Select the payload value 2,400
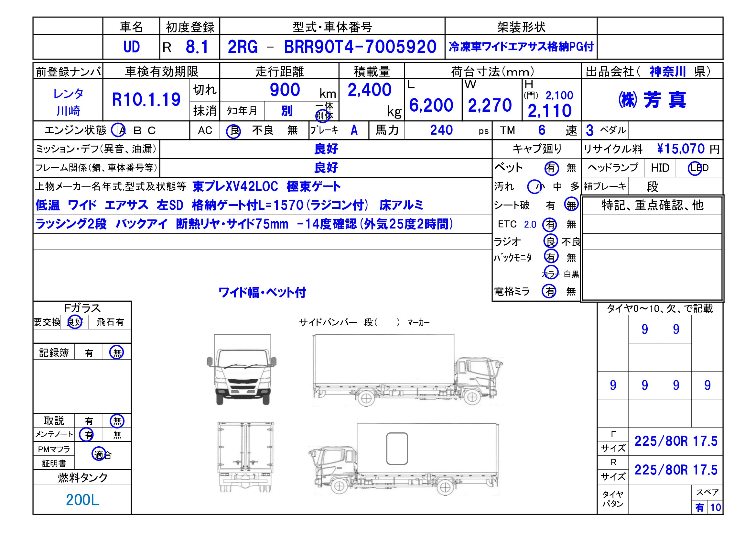756x535 pixels. pos(370,90)
